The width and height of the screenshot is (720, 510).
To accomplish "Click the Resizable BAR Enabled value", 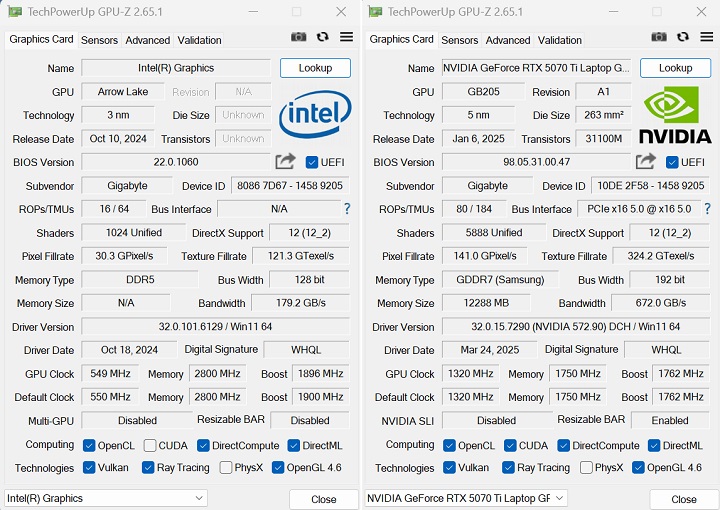I will [x=670, y=420].
